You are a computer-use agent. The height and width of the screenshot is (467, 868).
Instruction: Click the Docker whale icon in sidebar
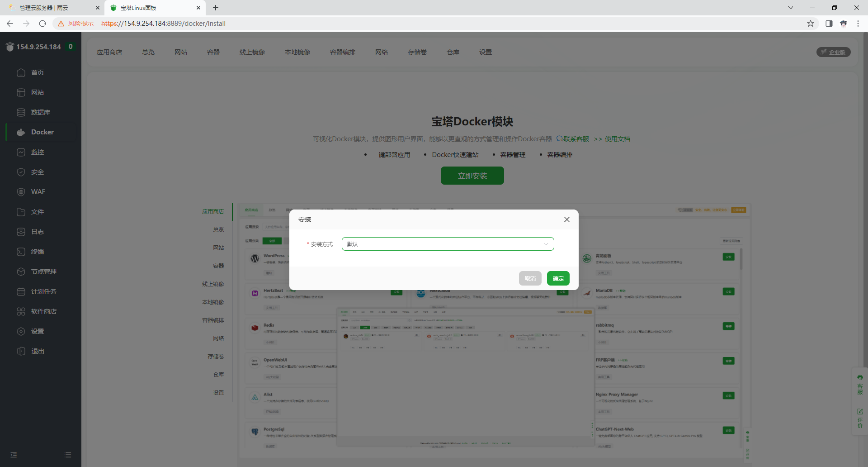point(21,132)
